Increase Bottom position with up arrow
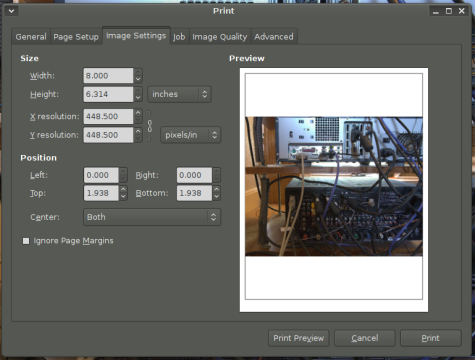Viewport: 475px width, 360px height. [216, 189]
